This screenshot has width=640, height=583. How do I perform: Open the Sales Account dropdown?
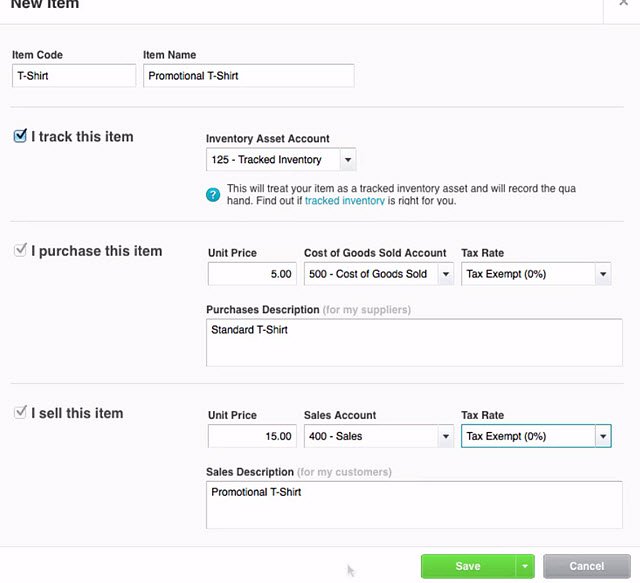click(x=444, y=436)
